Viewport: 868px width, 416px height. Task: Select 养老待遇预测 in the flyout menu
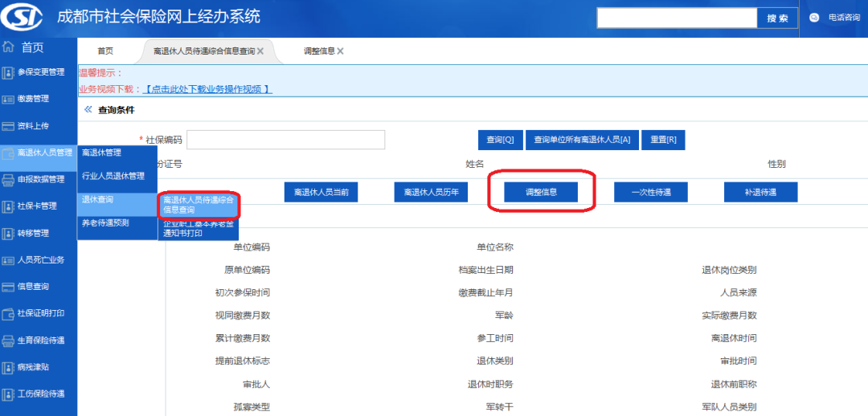pyautogui.click(x=117, y=223)
